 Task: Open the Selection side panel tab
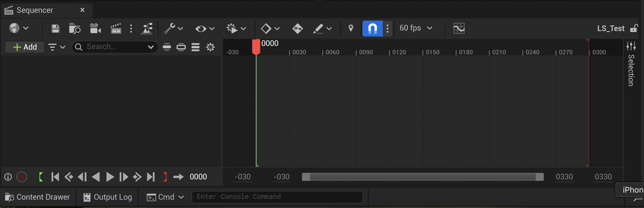631,70
